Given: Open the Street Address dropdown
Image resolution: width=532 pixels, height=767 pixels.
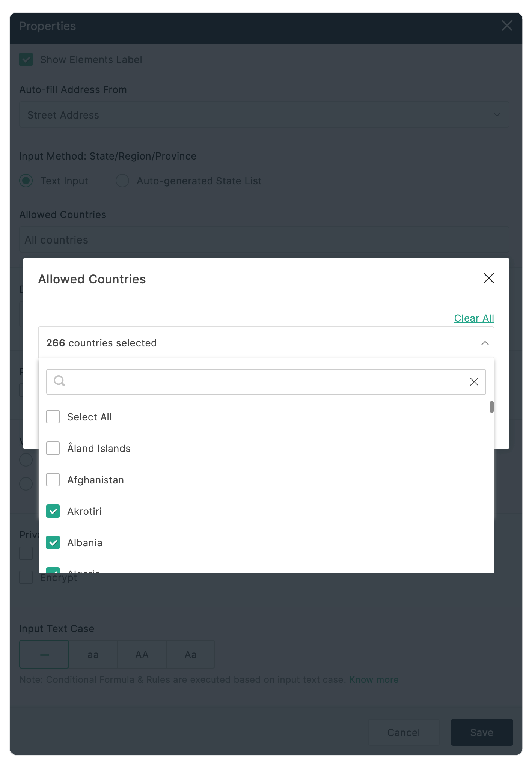Looking at the screenshot, I should click(x=264, y=115).
